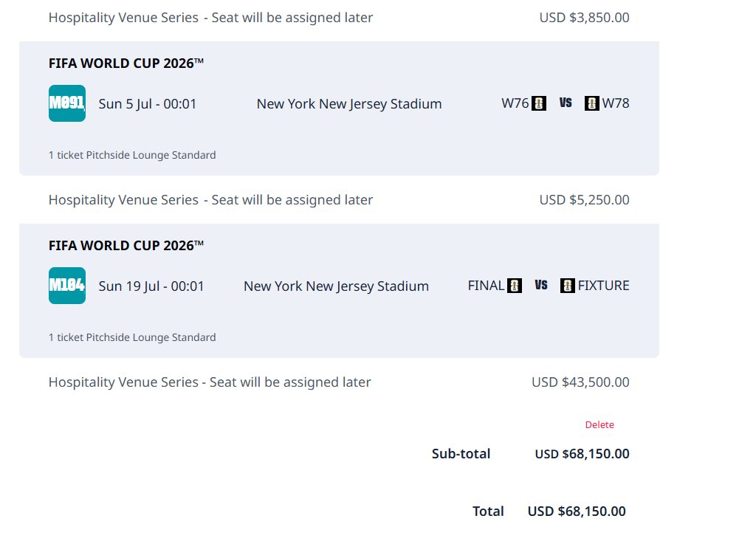Delete the cart item via the Delete link
The height and width of the screenshot is (541, 756).
coord(599,424)
